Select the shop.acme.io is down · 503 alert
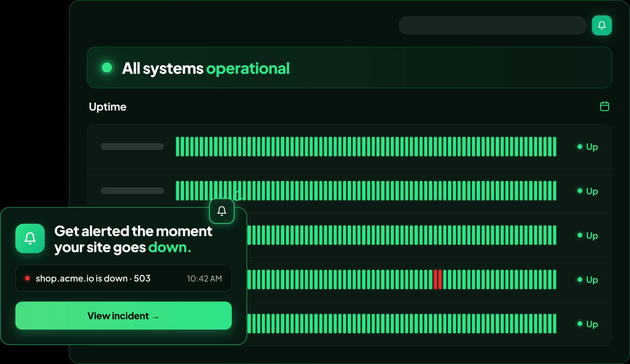Viewport: 630px width, 364px height. (x=123, y=279)
